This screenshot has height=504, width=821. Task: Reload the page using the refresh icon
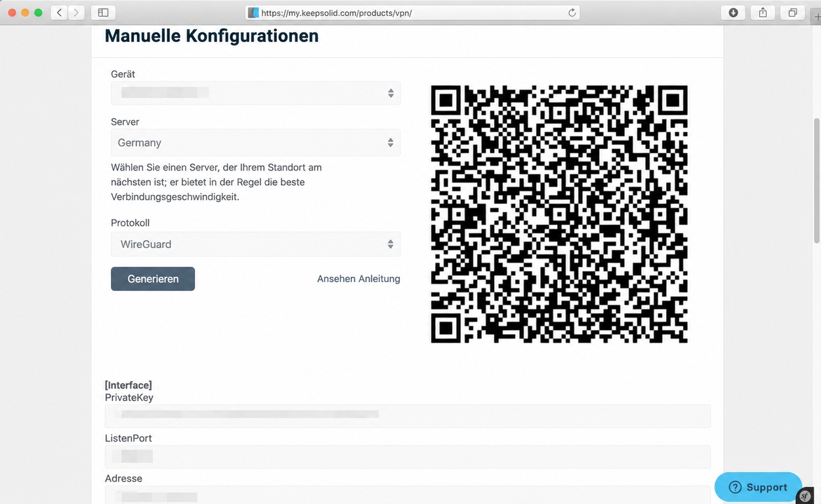pyautogui.click(x=572, y=12)
